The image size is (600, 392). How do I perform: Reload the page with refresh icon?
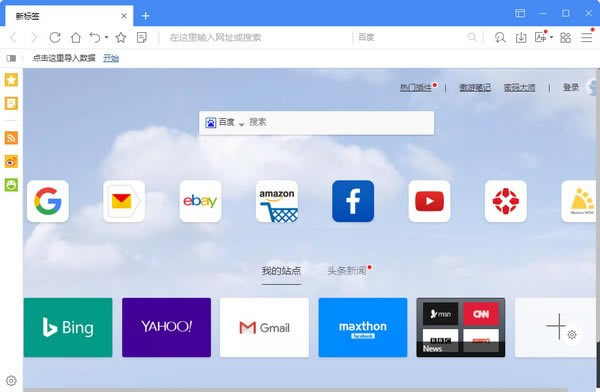tap(55, 38)
